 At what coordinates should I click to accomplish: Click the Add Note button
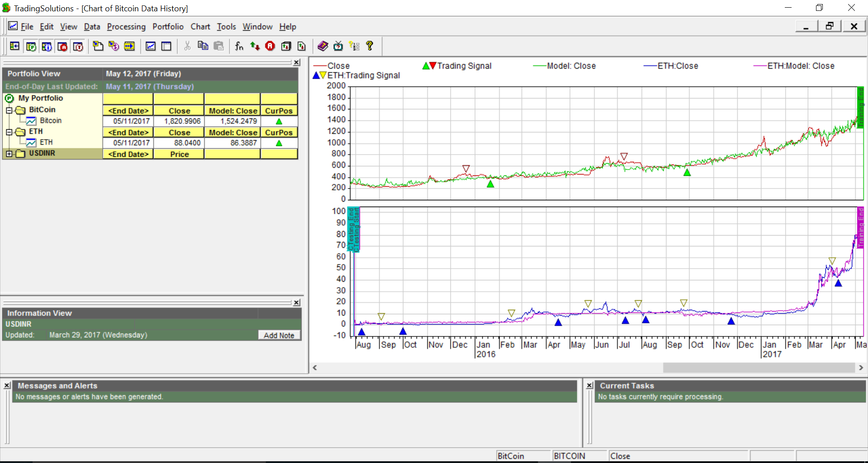[x=279, y=335]
